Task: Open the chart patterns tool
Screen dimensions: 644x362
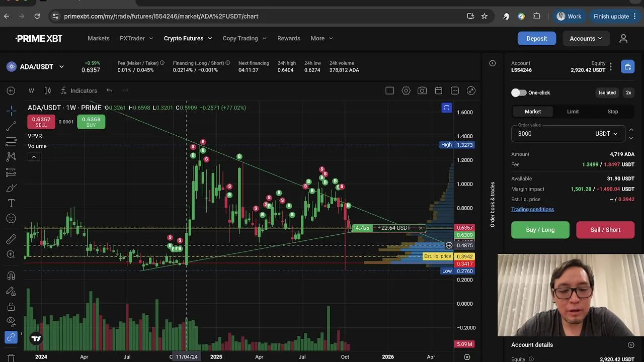Action: [x=11, y=157]
